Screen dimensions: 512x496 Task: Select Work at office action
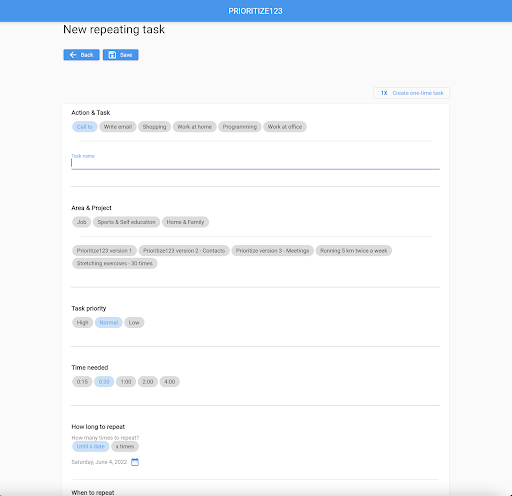pos(285,127)
